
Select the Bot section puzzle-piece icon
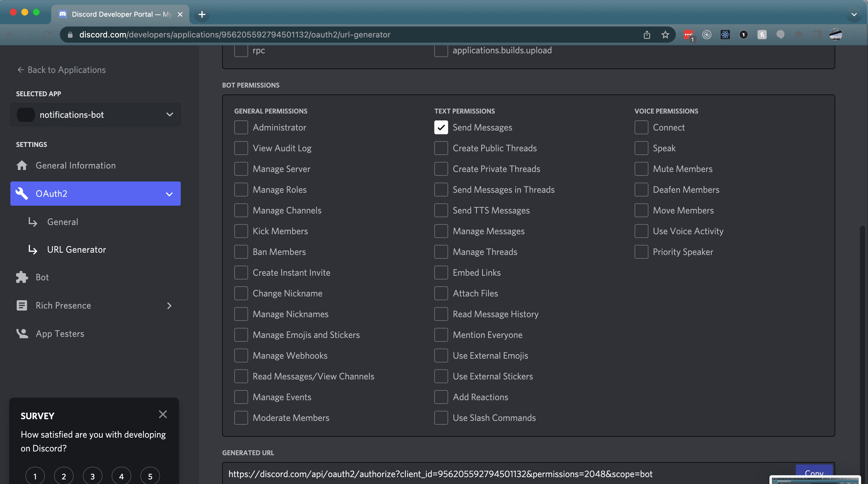tap(22, 277)
